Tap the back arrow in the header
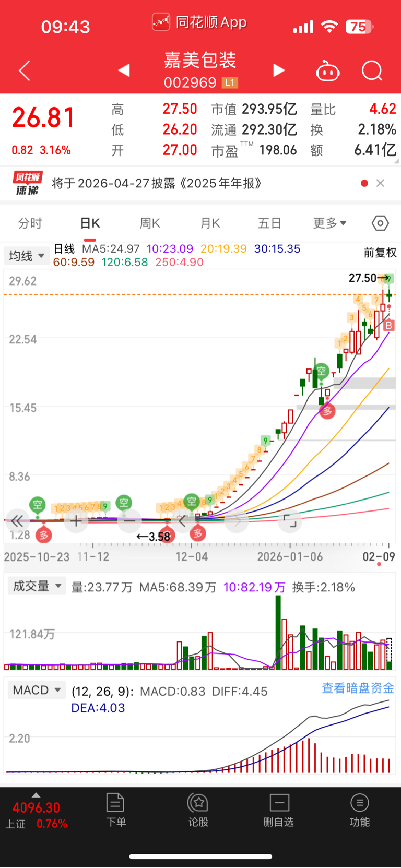 [x=25, y=70]
